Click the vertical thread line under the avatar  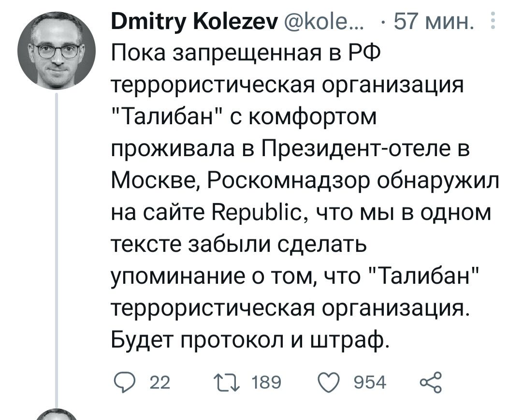tap(57, 242)
